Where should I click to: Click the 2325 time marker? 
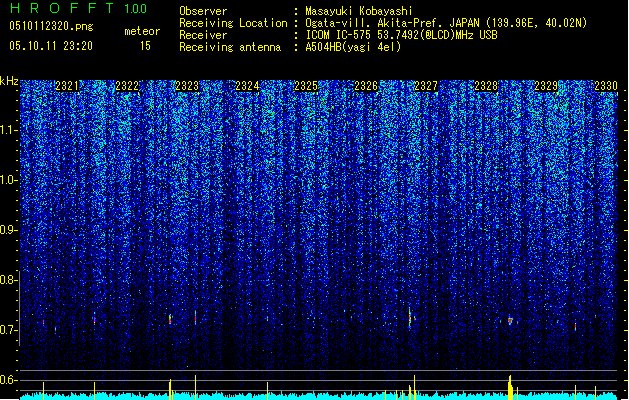[306, 86]
